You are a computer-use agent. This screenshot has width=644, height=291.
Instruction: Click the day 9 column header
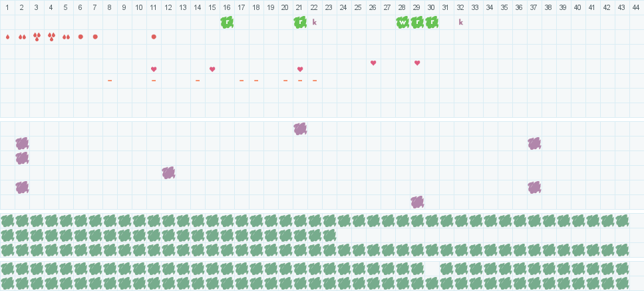[x=124, y=7]
